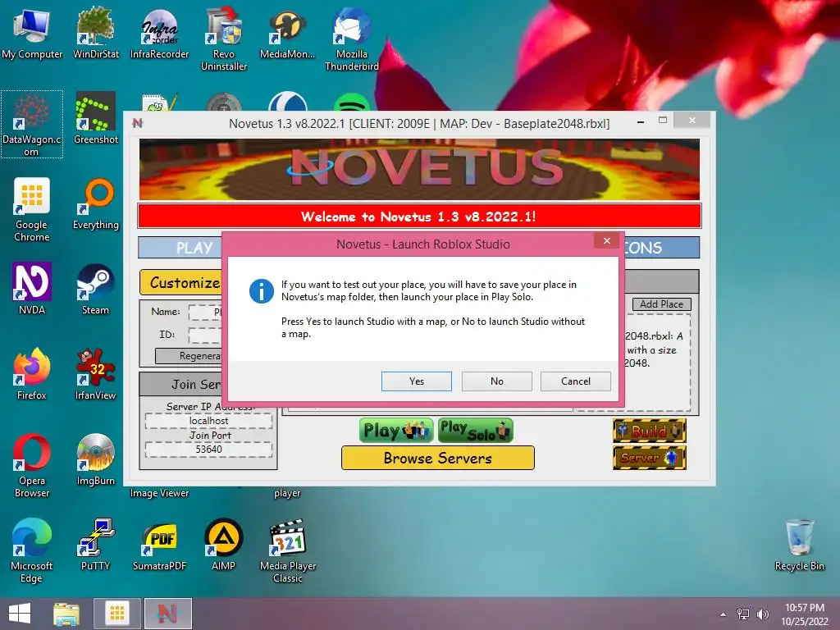Open NVDA screen reader icon
This screenshot has width=840, height=630.
point(32,290)
